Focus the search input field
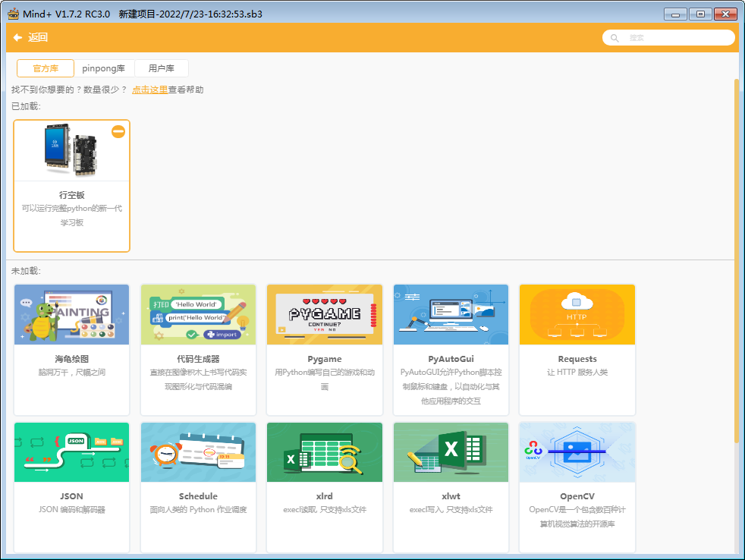Screen dimensions: 745x560 [x=668, y=37]
